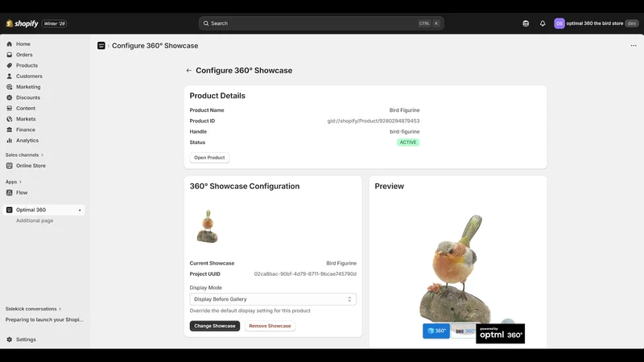644x362 pixels.
Task: Click the blue 360° button in preview
Action: coord(436,331)
